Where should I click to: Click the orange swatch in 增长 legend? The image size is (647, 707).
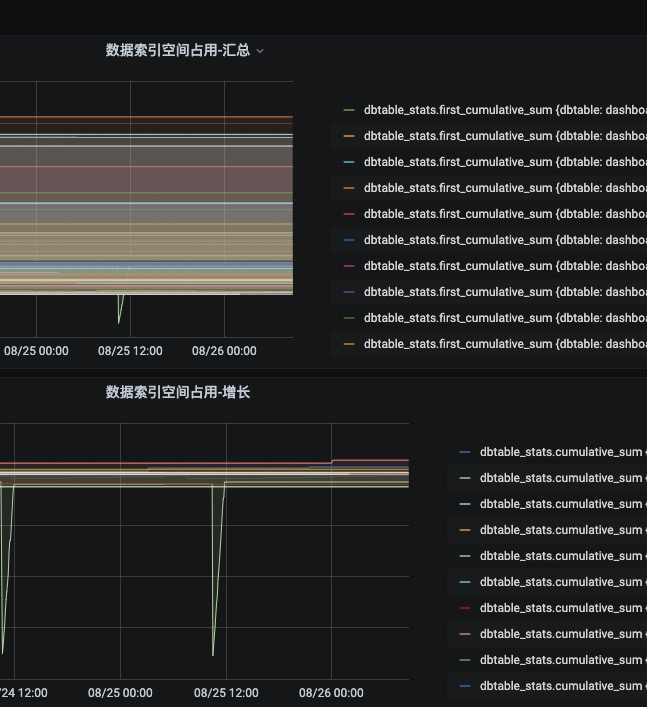pyautogui.click(x=464, y=530)
